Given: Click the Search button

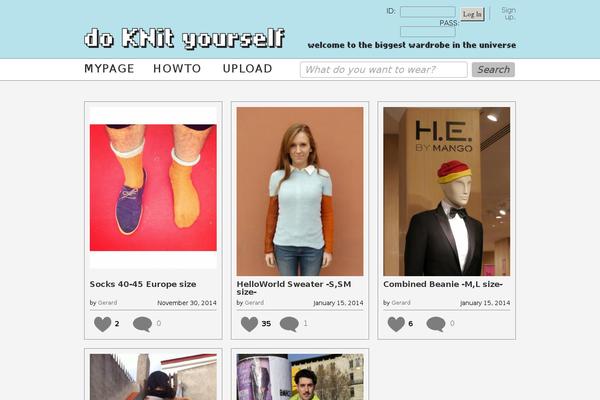Looking at the screenshot, I should click(x=493, y=70).
